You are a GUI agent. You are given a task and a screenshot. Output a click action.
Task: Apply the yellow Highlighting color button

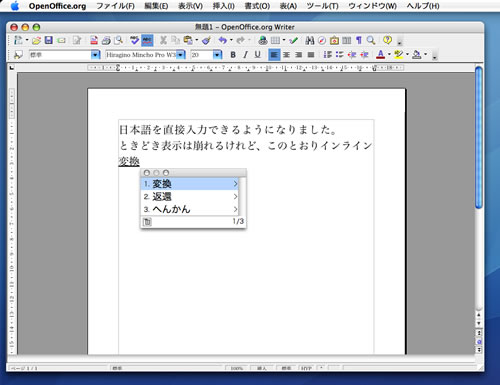click(398, 55)
